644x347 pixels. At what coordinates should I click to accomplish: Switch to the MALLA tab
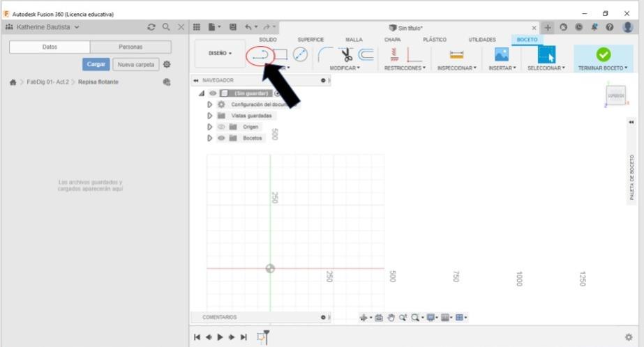354,40
